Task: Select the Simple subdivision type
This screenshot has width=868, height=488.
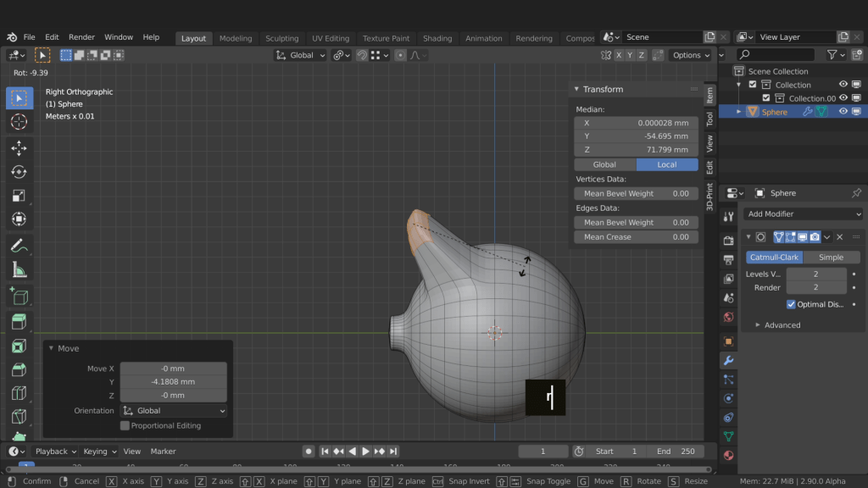Action: pos(831,258)
